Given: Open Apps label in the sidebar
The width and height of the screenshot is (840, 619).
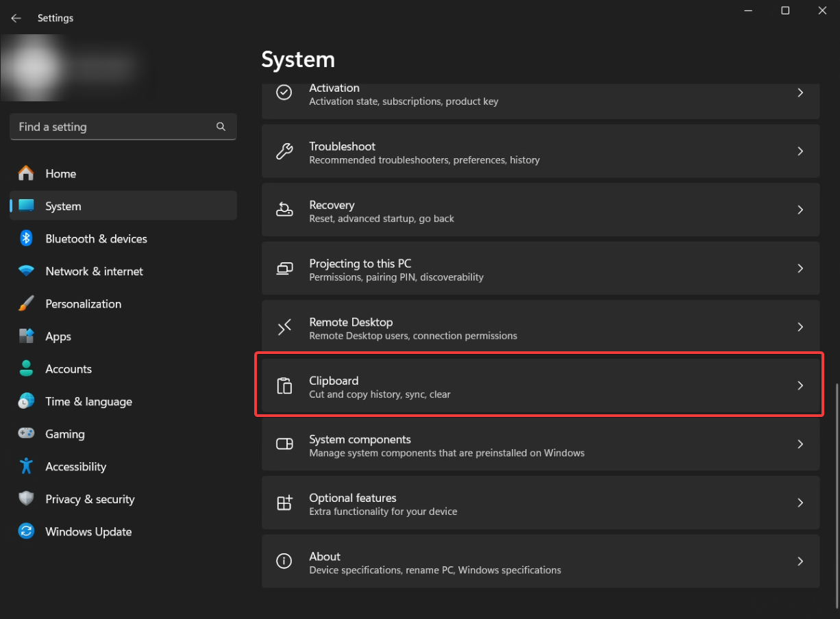Looking at the screenshot, I should [x=58, y=337].
